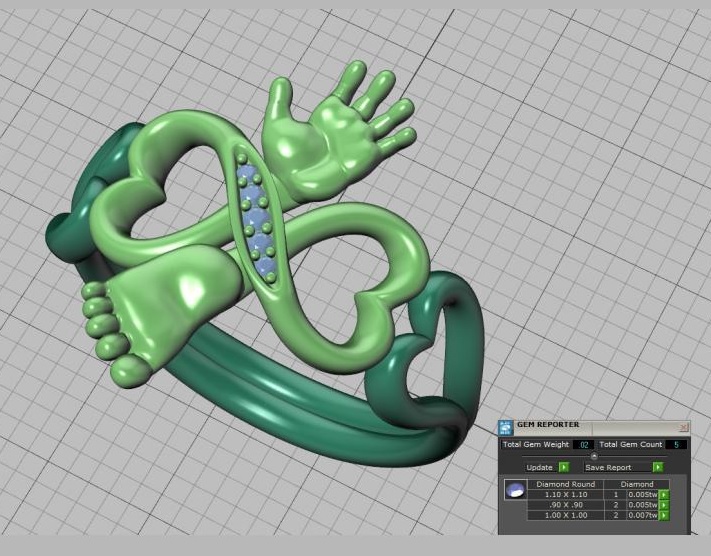Click the green arrow beside Save Report

click(657, 467)
